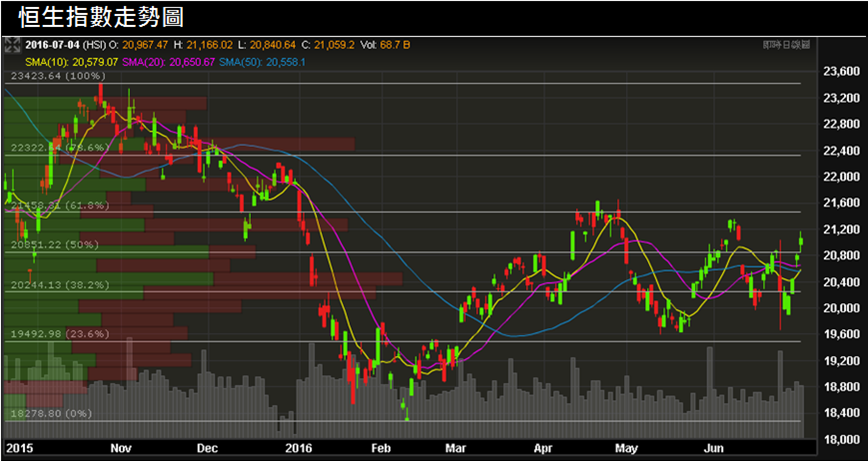Click the 2016 time axis label

pos(298,448)
